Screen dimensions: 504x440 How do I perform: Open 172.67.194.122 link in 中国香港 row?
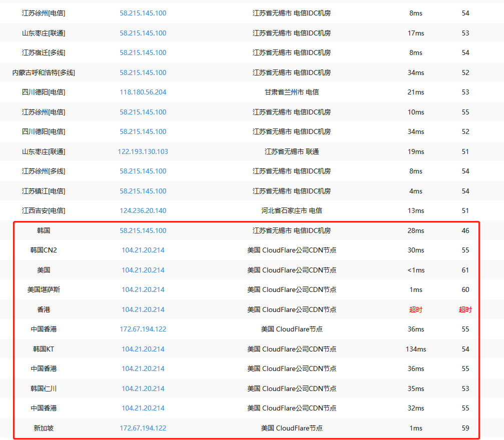(x=143, y=329)
